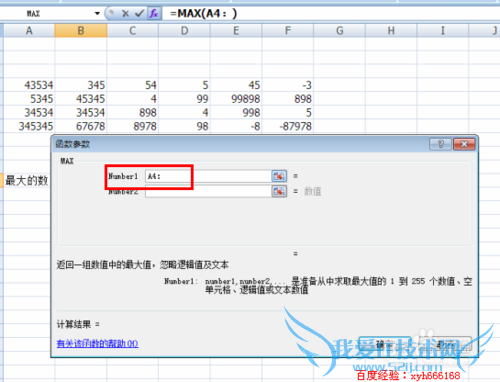This screenshot has height=382, width=500.
Task: Click cell containing -8
Action: (236, 126)
